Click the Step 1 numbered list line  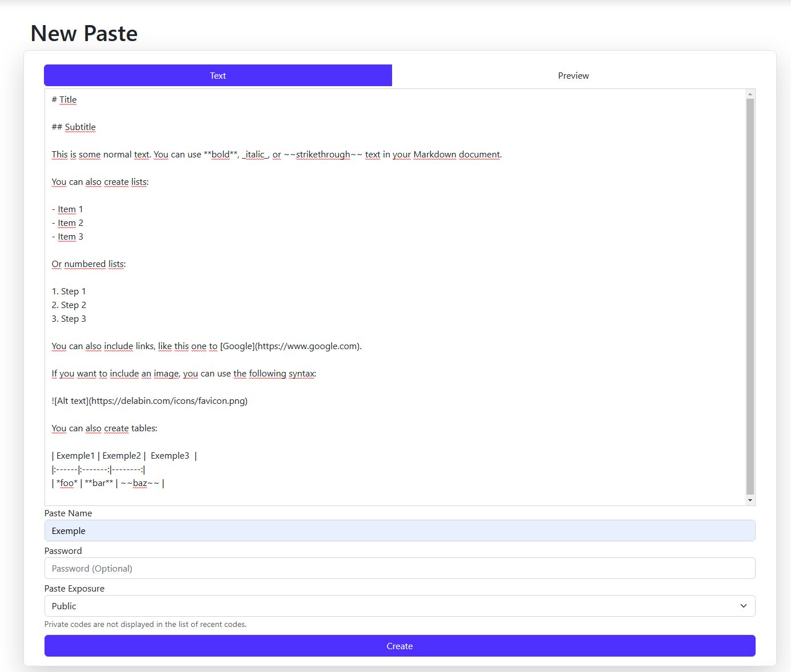tap(68, 291)
